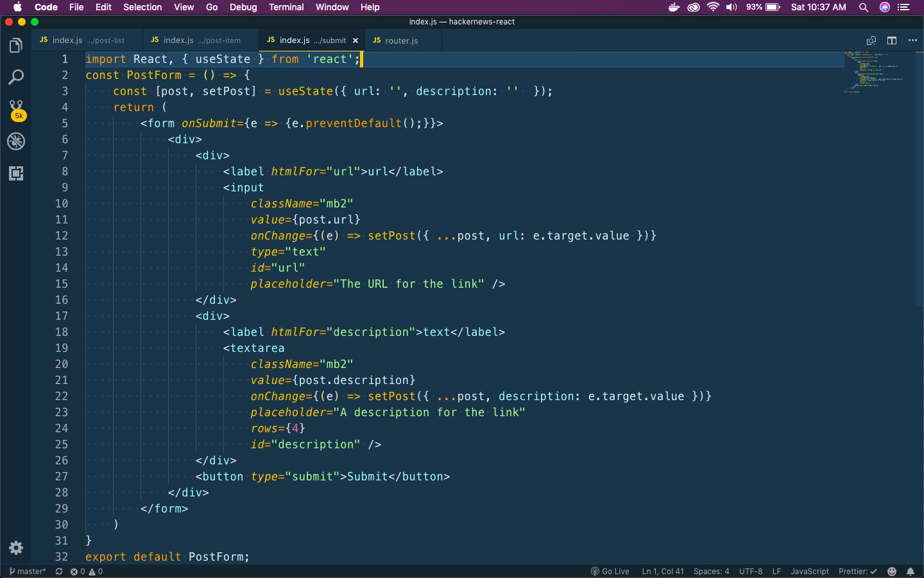Viewport: 924px width, 578px height.
Task: Open Spotlight search magnifier
Action: [x=864, y=7]
